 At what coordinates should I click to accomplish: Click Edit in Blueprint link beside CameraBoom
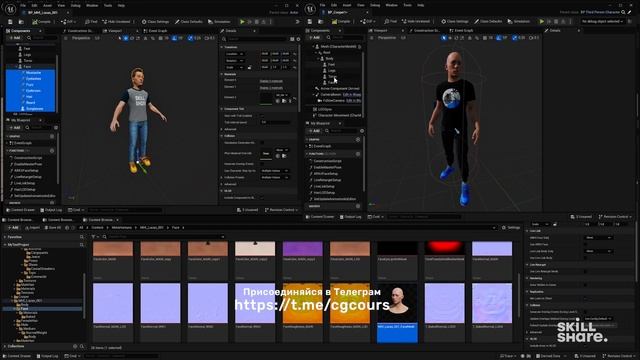(x=352, y=95)
